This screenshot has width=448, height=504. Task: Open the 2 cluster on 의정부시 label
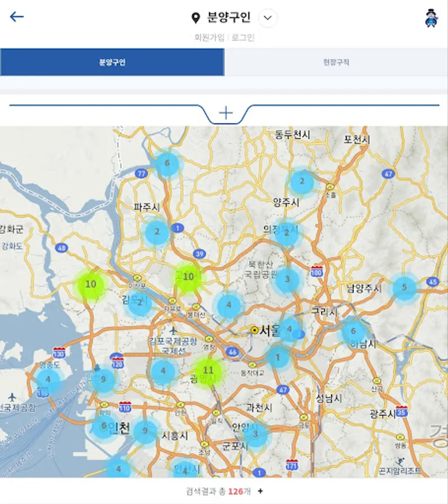click(x=287, y=234)
